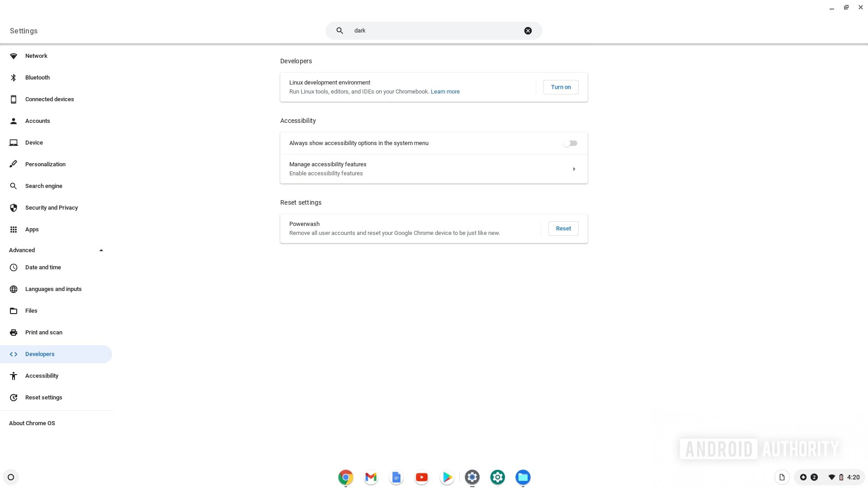Open Files app from taskbar
The height and width of the screenshot is (488, 868).
point(523,477)
